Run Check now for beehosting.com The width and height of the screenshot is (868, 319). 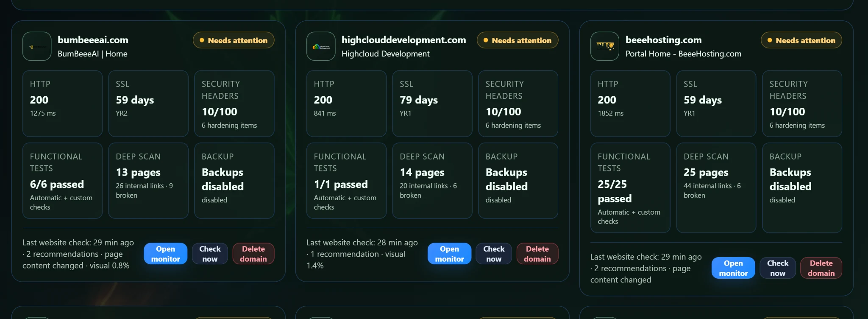[778, 268]
